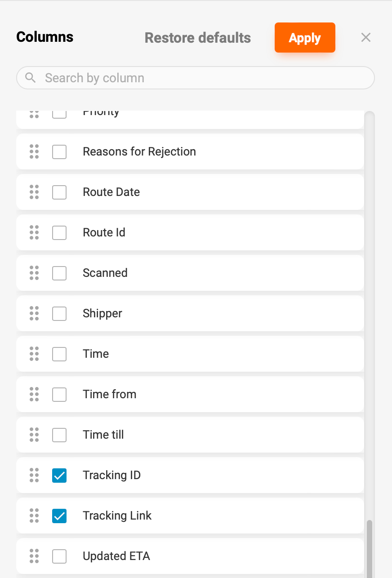The width and height of the screenshot is (392, 578).
Task: Click drag handle beside Route Date
Action: 34,192
